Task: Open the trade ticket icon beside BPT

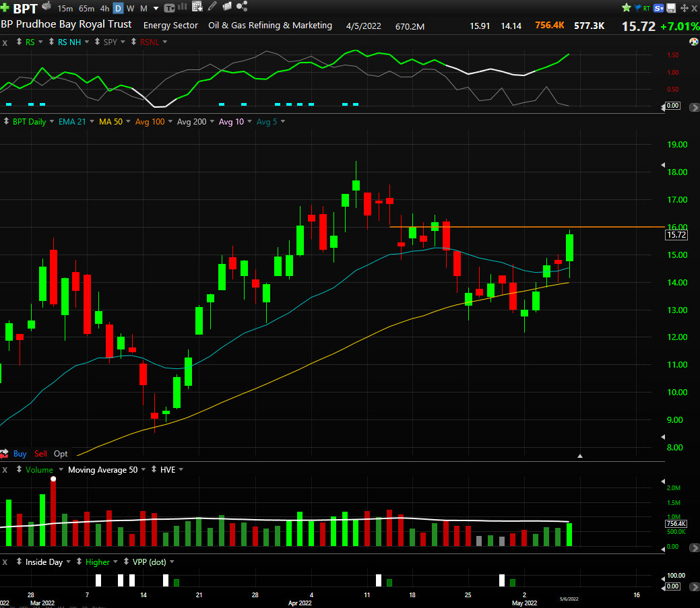Action: (46, 6)
